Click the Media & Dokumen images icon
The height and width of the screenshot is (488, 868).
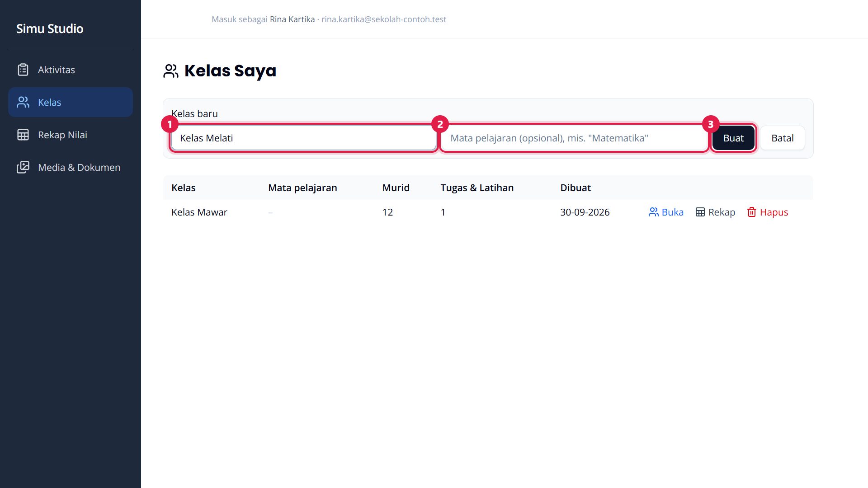[23, 167]
